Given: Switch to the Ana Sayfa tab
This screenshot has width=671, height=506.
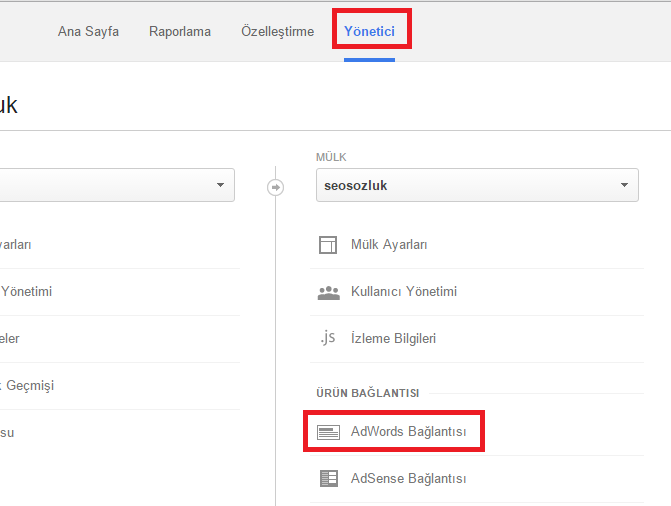Looking at the screenshot, I should (88, 32).
